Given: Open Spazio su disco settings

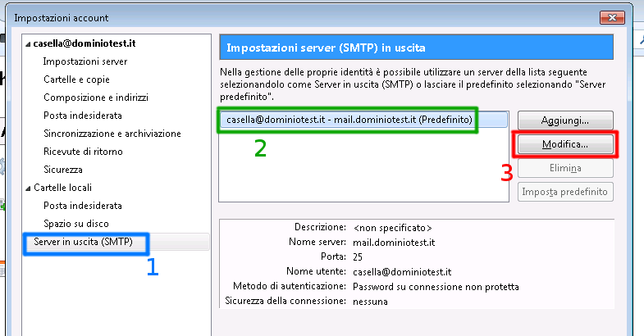Looking at the screenshot, I should click(76, 224).
